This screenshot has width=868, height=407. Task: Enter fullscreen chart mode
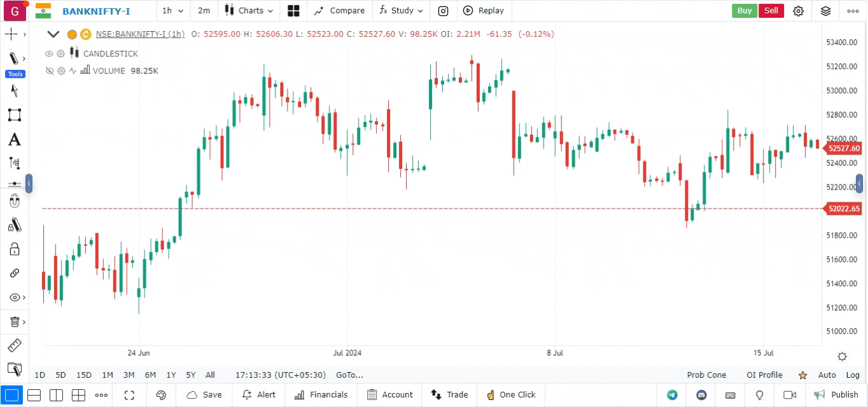[x=129, y=395]
